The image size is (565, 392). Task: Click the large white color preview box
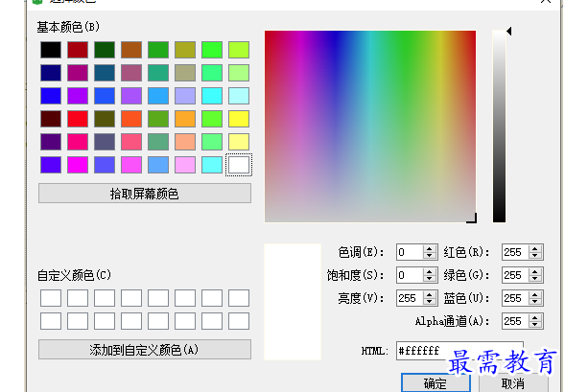293,302
